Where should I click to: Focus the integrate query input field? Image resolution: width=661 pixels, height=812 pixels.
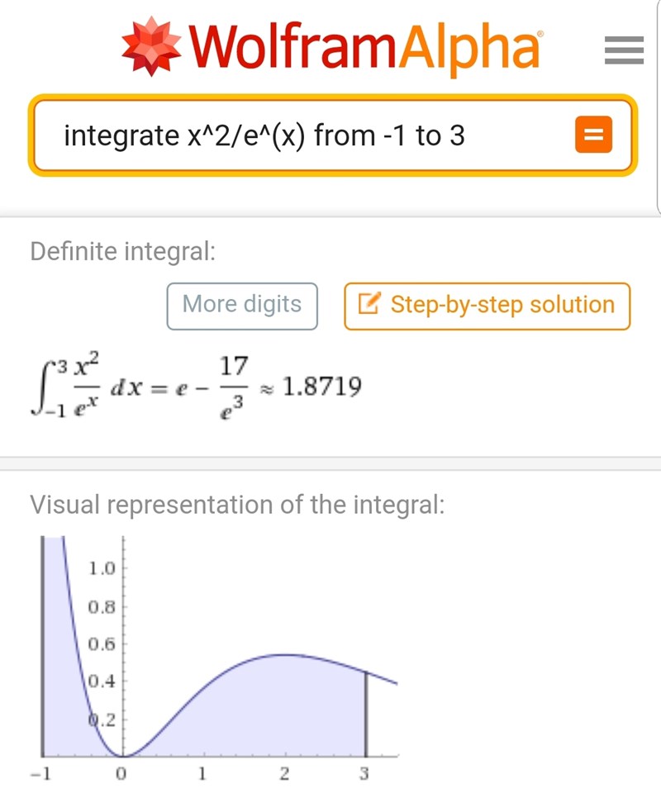314,135
